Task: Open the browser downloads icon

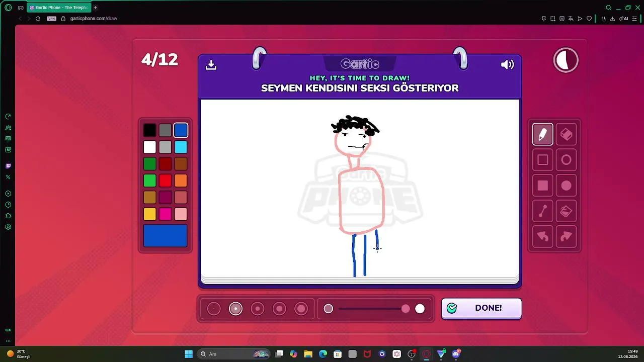Action: click(x=612, y=19)
